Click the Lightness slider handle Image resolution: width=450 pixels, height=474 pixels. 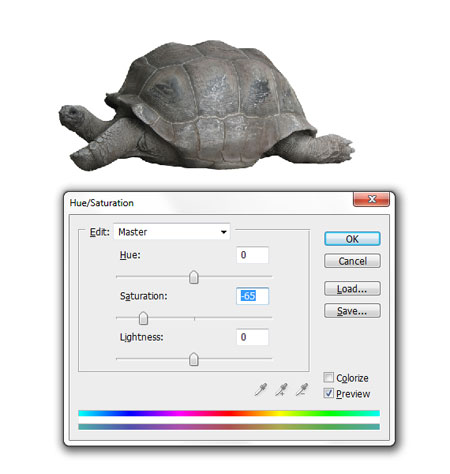coord(194,359)
